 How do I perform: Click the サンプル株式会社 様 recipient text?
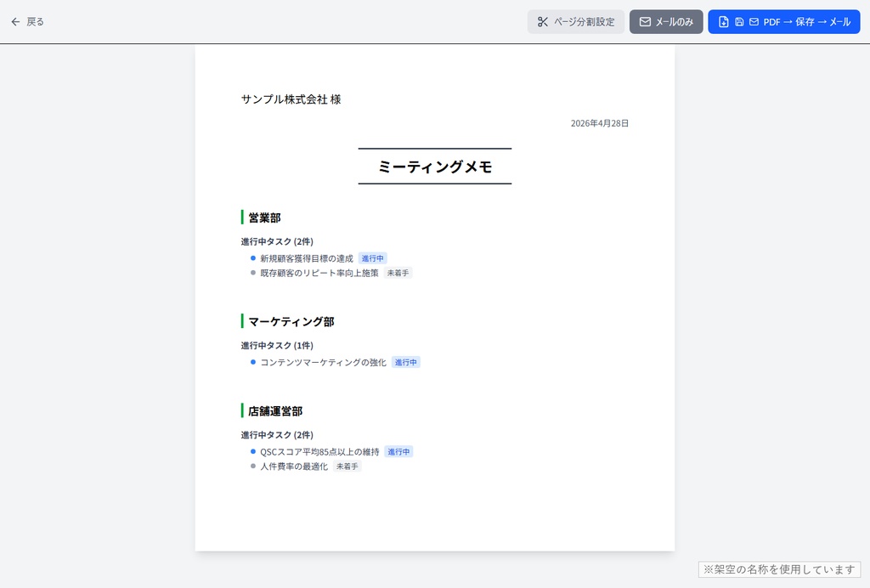(x=291, y=99)
